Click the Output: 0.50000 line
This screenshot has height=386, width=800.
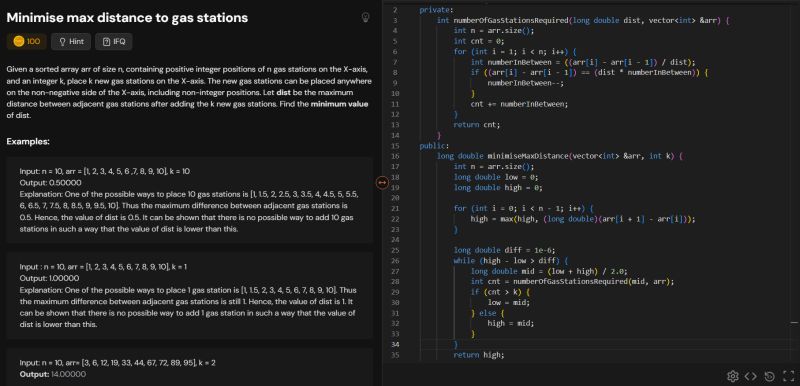click(x=51, y=183)
